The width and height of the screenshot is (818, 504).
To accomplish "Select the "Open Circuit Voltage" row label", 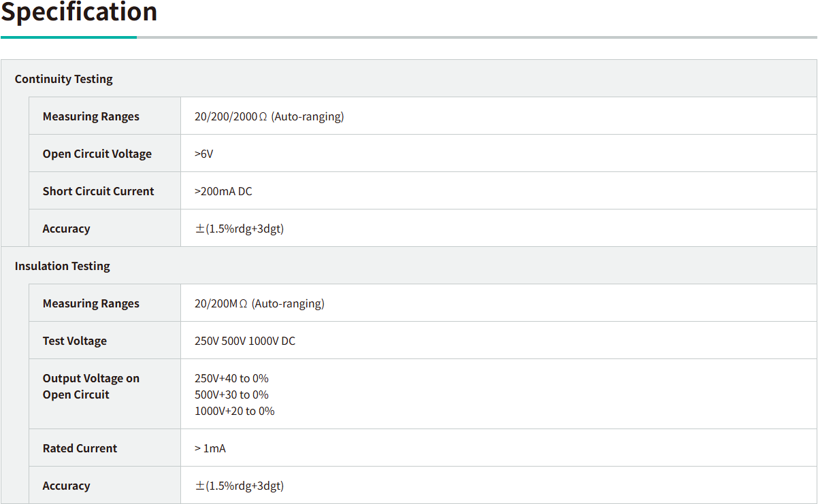I will pos(97,154).
